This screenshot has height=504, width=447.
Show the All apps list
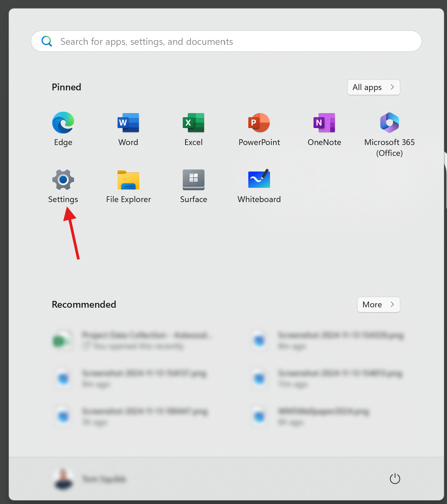tap(374, 87)
